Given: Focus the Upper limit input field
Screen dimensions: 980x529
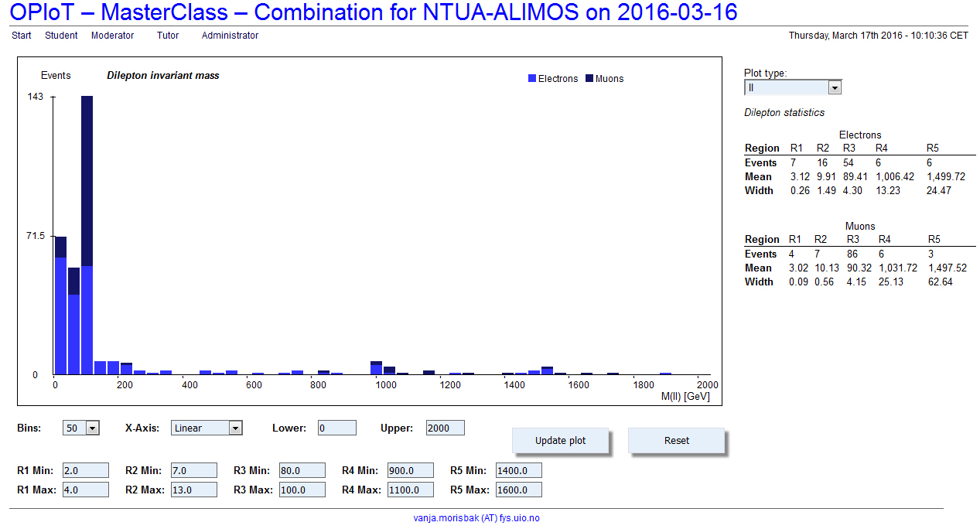Looking at the screenshot, I should click(446, 428).
